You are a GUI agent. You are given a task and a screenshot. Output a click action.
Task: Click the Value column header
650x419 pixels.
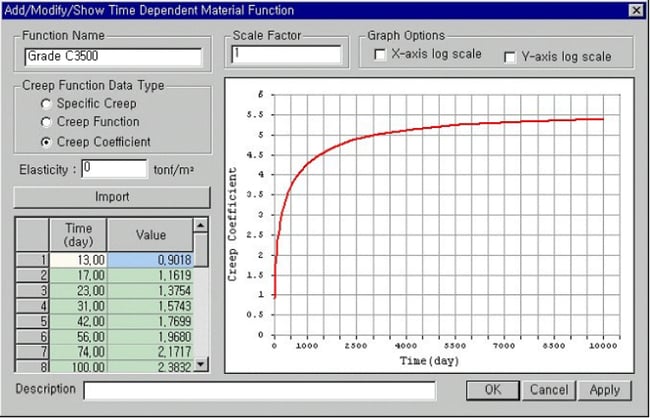(150, 235)
